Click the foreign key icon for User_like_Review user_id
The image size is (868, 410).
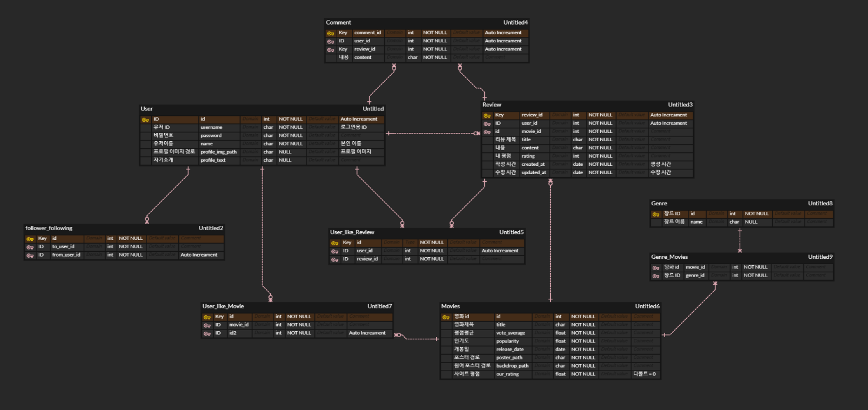[x=334, y=251]
